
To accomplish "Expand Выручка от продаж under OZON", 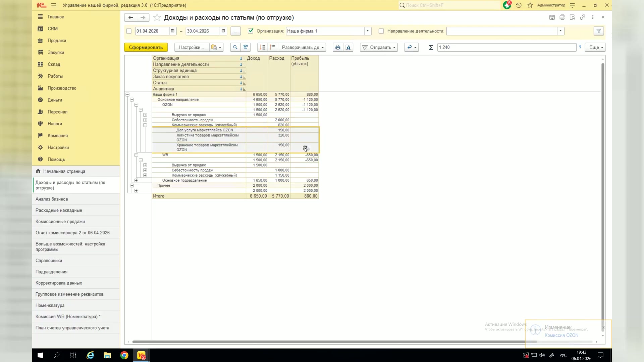I will [145, 115].
